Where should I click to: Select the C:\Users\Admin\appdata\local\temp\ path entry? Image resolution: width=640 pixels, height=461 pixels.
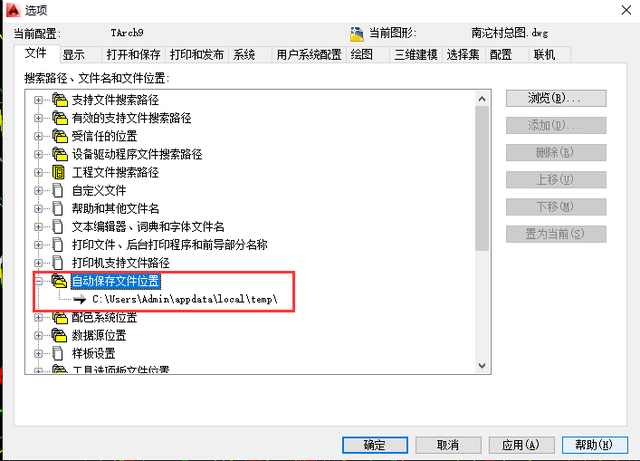185,299
